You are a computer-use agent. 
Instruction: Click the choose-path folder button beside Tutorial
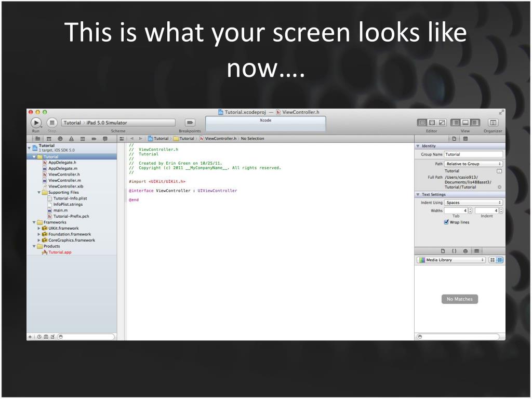499,171
